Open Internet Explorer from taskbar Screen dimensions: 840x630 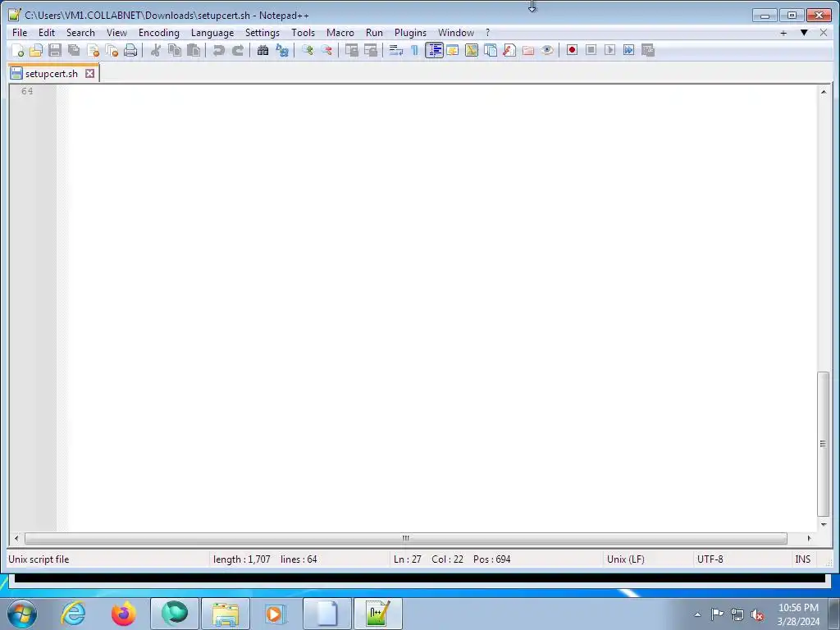pos(73,614)
